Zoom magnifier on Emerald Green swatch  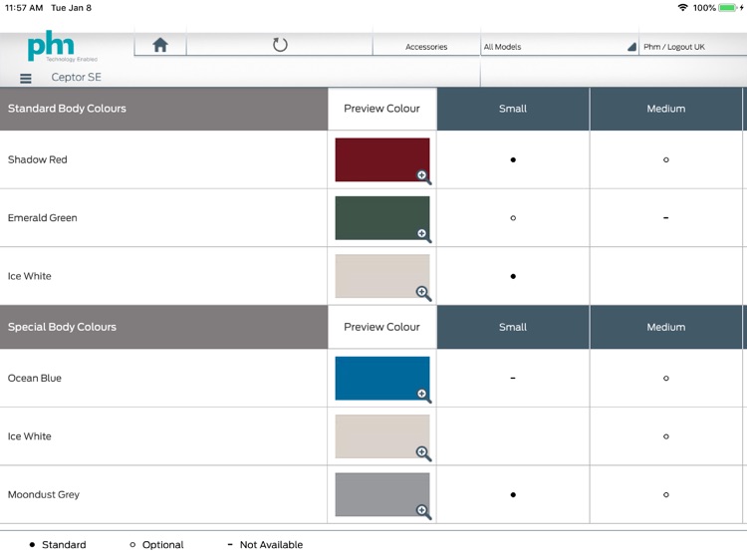pyautogui.click(x=423, y=235)
